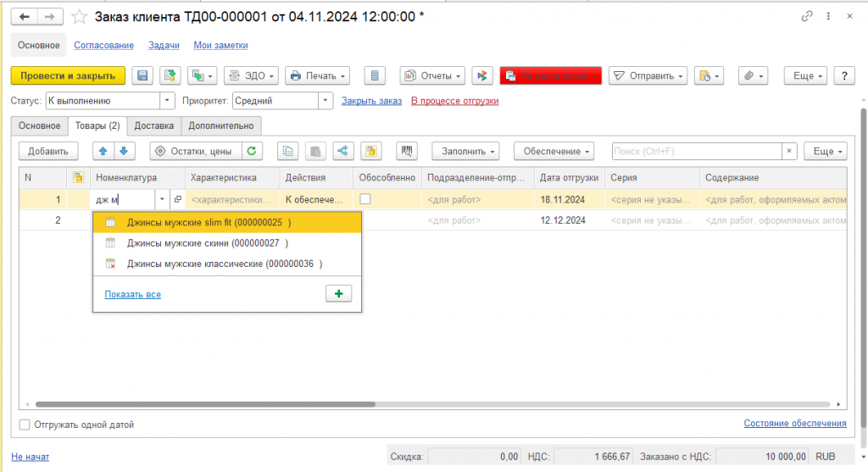Post the document using the green-arrow sheet icon

point(170,75)
